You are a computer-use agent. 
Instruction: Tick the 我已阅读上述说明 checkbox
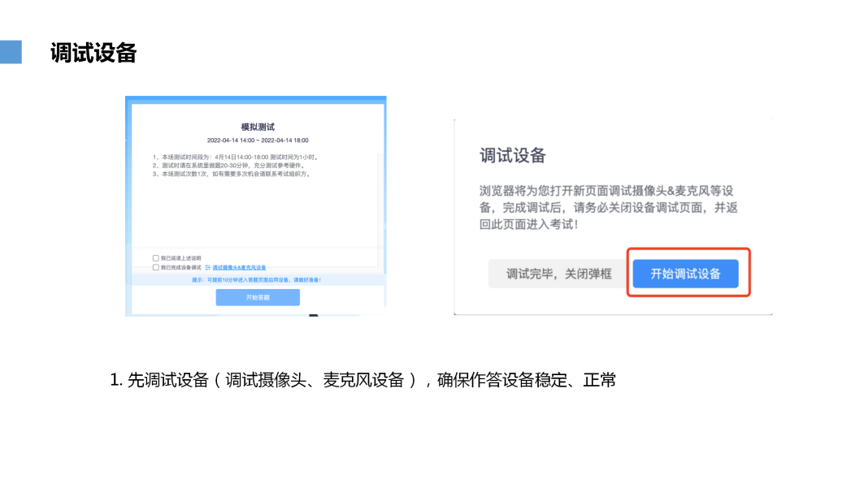click(x=155, y=258)
